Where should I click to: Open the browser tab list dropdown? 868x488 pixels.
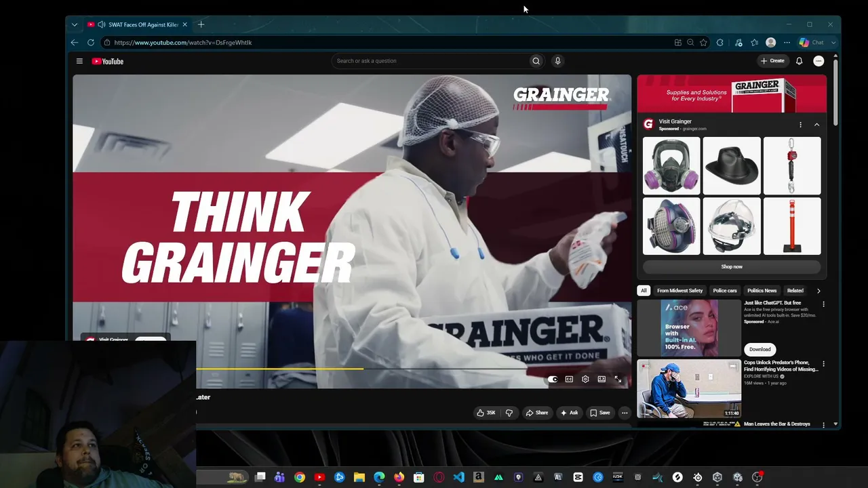click(x=75, y=24)
